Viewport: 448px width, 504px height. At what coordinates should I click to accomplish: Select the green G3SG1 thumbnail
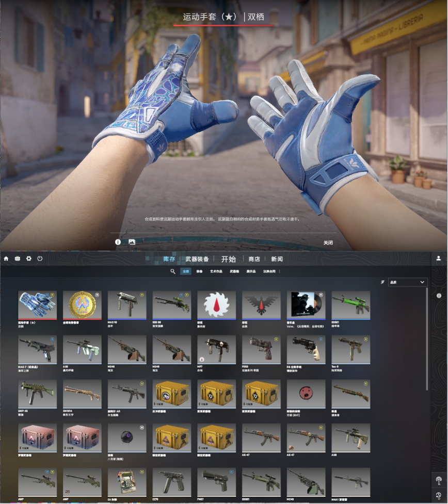coord(351,305)
